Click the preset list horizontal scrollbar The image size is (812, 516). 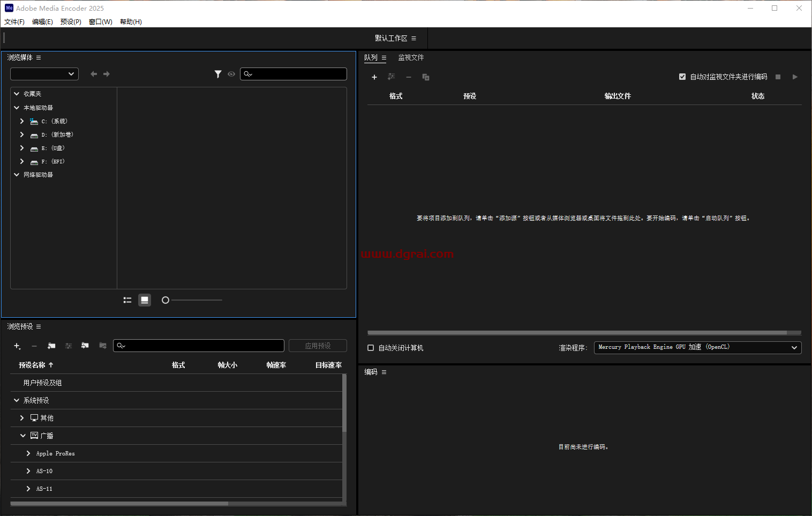[x=119, y=504]
